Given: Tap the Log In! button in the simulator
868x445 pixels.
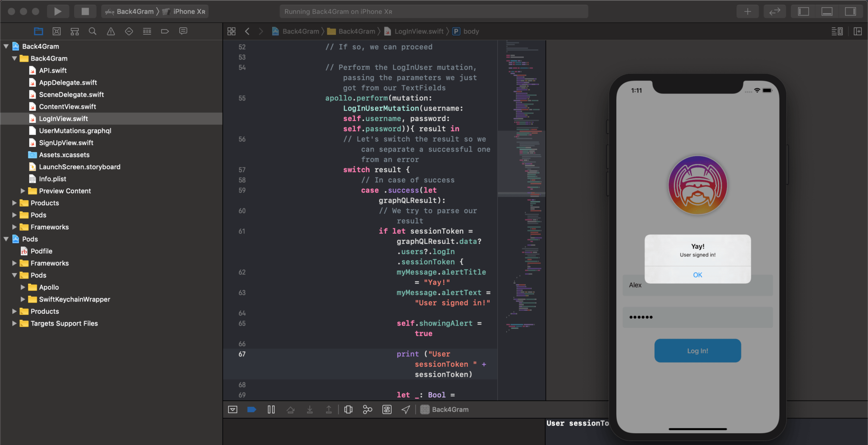Looking at the screenshot, I should (x=697, y=351).
